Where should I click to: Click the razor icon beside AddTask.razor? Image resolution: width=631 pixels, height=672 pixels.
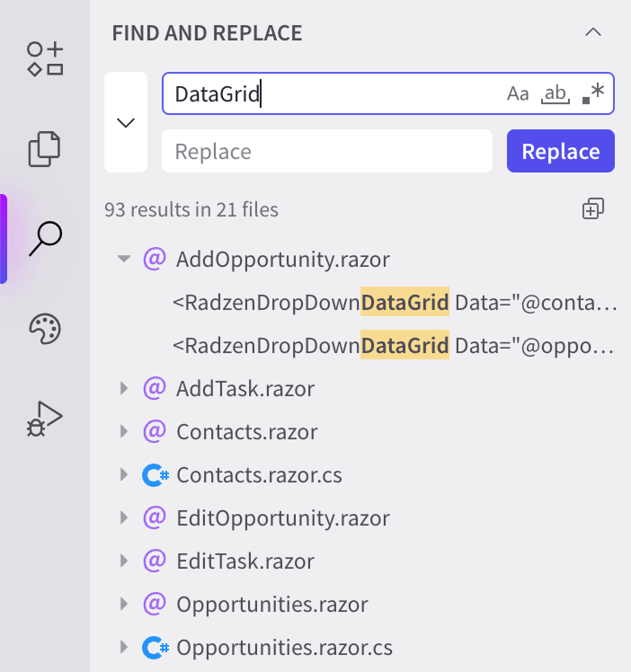point(155,388)
